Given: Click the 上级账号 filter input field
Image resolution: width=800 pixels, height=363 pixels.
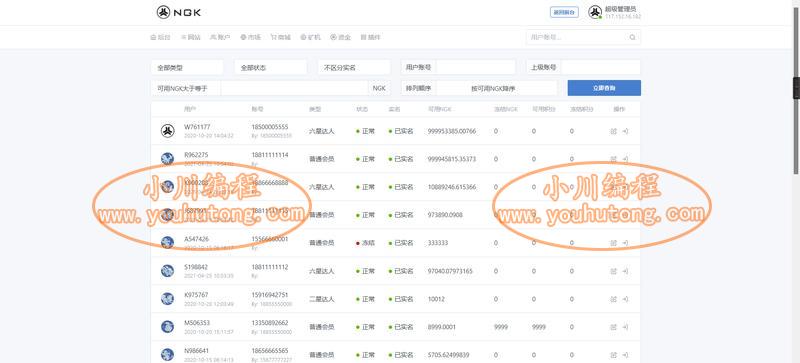Looking at the screenshot, I should click(601, 67).
